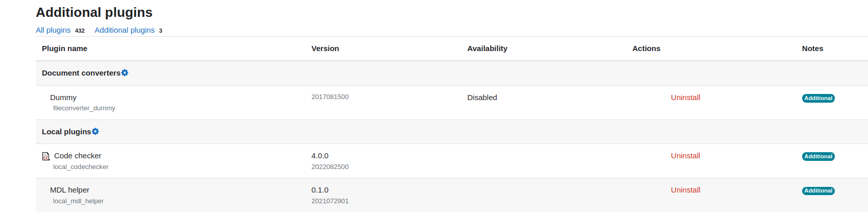868x215 pixels.
Task: Click the Availability column header
Action: [487, 49]
